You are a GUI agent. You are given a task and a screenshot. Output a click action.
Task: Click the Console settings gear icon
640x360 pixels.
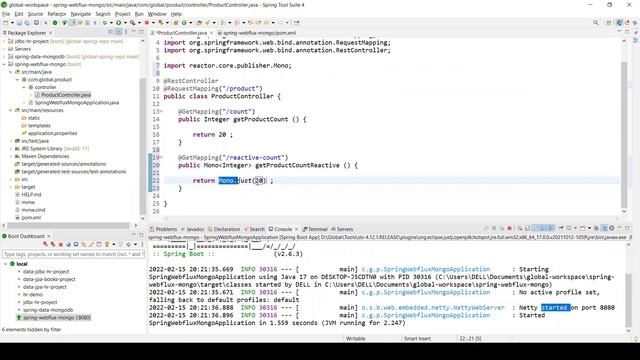(611, 228)
